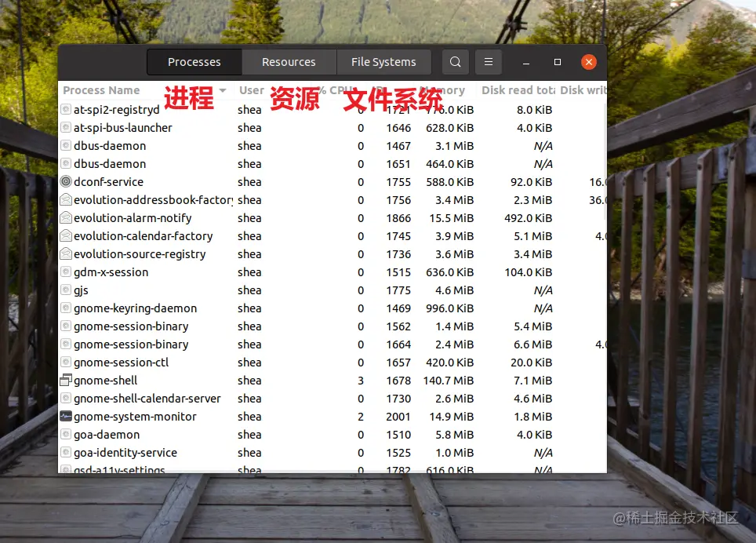Click the at-spi-bus-launcher process icon
The image size is (756, 543).
pyautogui.click(x=66, y=128)
